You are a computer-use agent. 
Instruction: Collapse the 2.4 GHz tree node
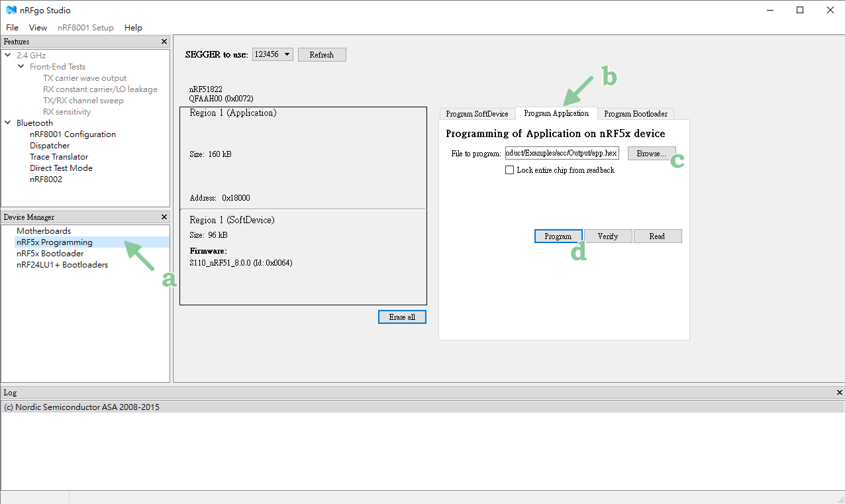point(8,56)
